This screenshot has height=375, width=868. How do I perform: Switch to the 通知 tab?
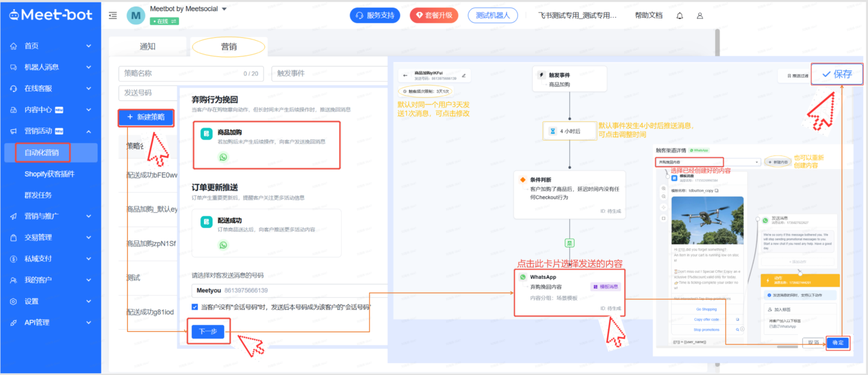pyautogui.click(x=148, y=47)
